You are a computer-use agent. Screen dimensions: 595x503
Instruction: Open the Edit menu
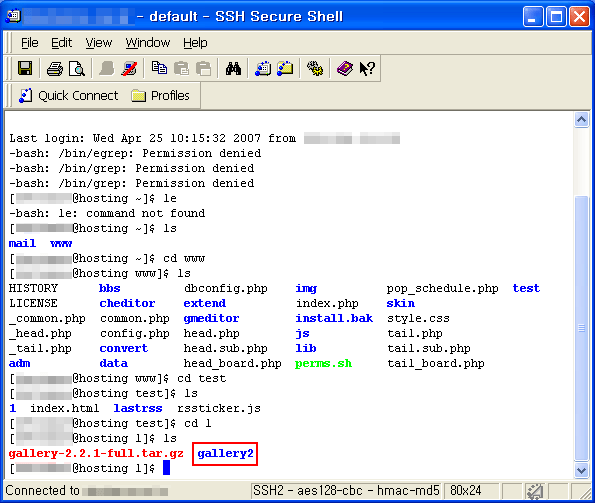coord(61,42)
